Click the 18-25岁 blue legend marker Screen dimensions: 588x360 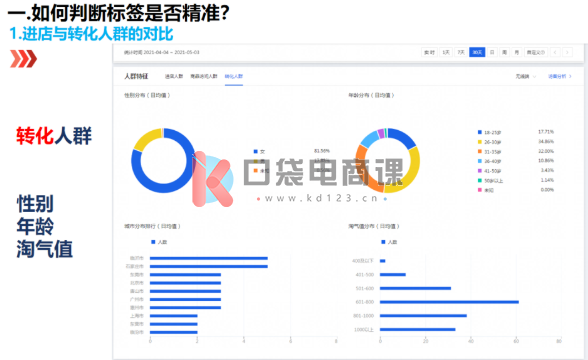point(480,132)
